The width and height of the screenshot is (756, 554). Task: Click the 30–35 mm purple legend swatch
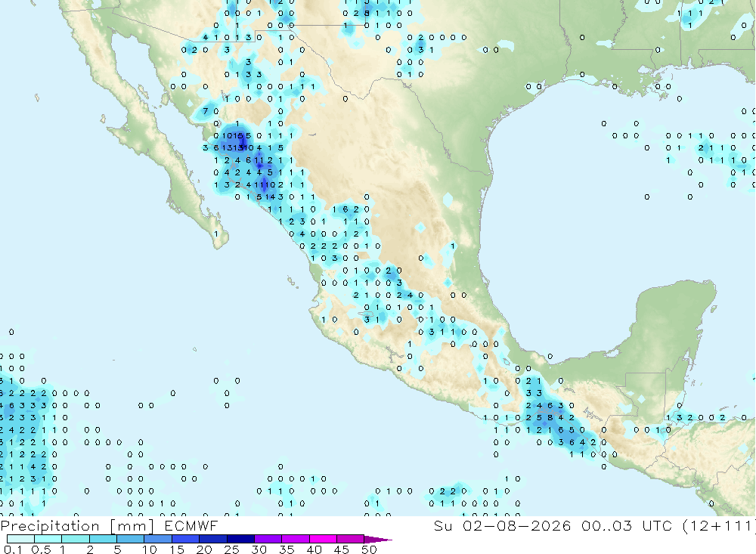coord(268,539)
